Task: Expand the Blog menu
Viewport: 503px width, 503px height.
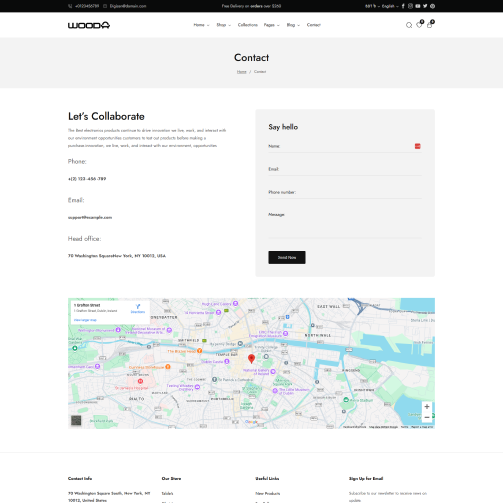Action: (293, 25)
